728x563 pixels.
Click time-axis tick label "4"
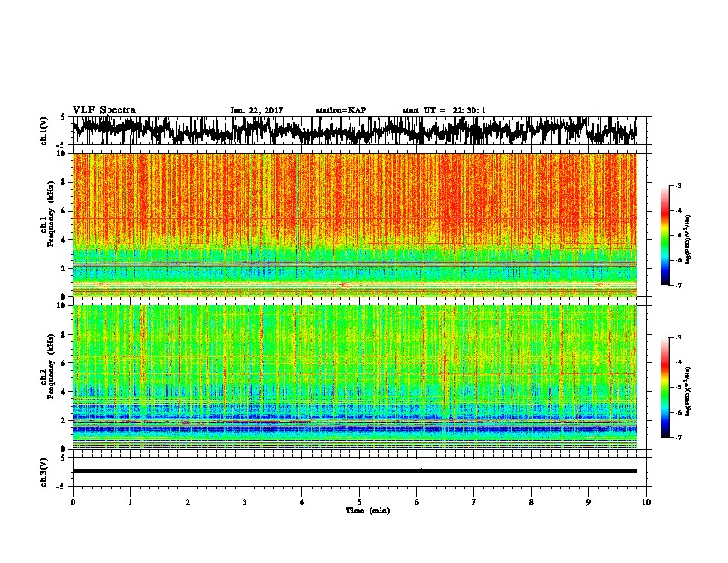302,502
